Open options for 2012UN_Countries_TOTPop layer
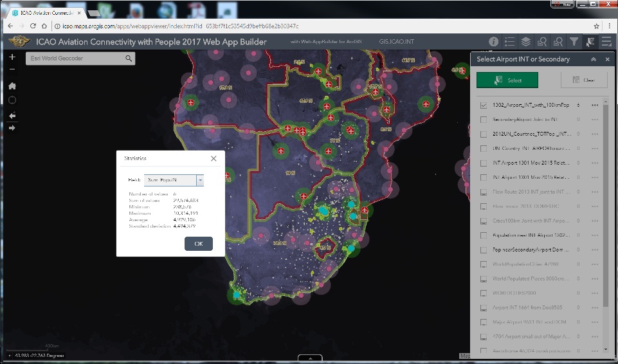Image resolution: width=618 pixels, height=364 pixels. point(595,134)
